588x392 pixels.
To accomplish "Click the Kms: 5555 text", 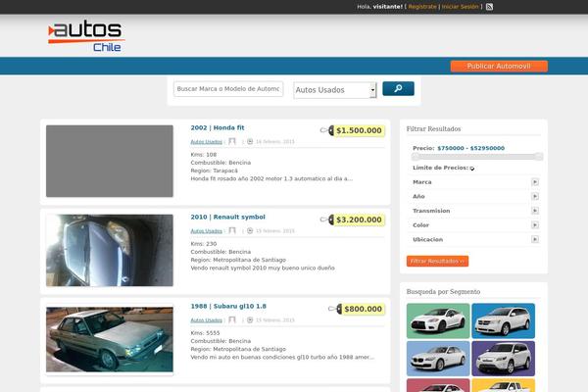I will click(205, 333).
